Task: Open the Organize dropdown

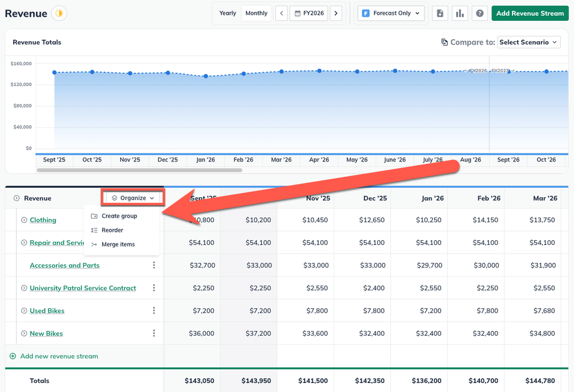Action: point(133,198)
